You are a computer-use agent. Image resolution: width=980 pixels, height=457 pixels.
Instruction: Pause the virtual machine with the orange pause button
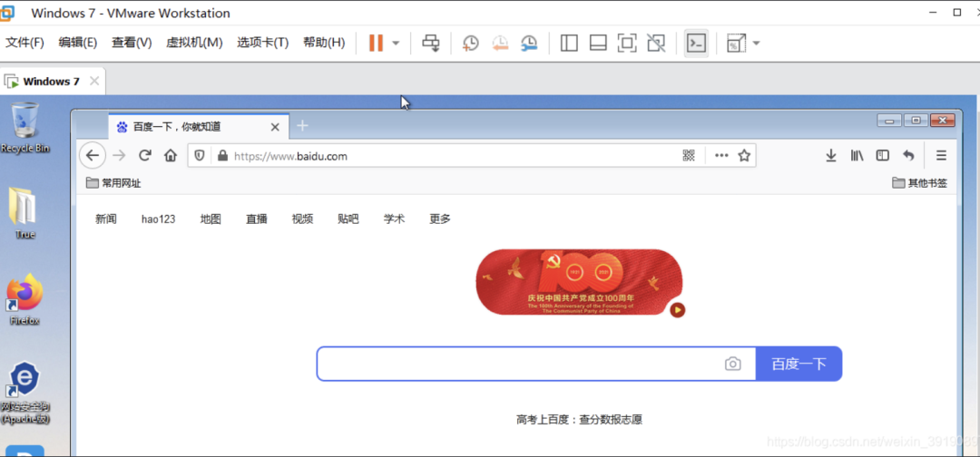click(376, 43)
